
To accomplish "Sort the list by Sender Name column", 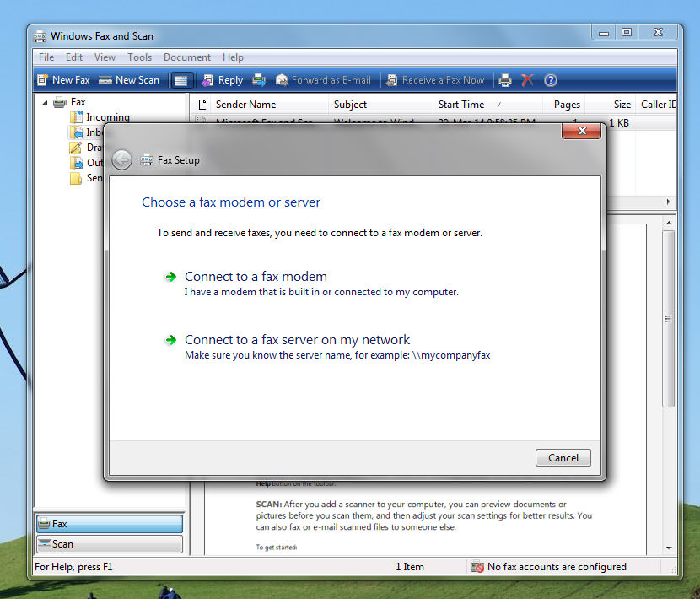I will pyautogui.click(x=269, y=105).
